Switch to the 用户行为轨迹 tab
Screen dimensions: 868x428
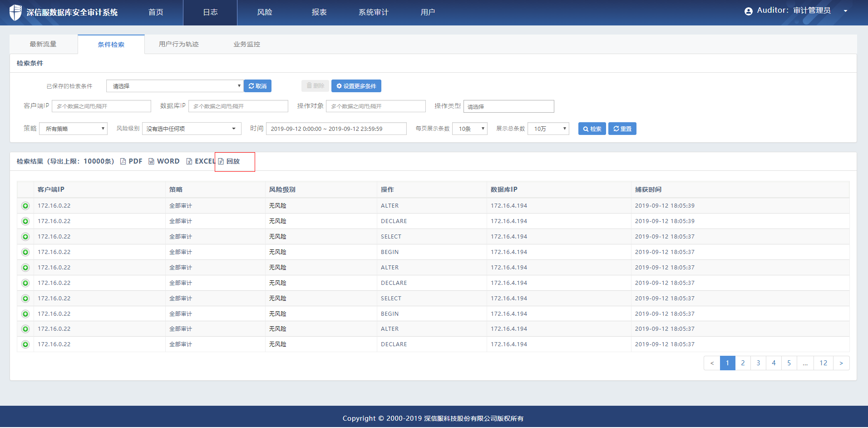click(178, 44)
